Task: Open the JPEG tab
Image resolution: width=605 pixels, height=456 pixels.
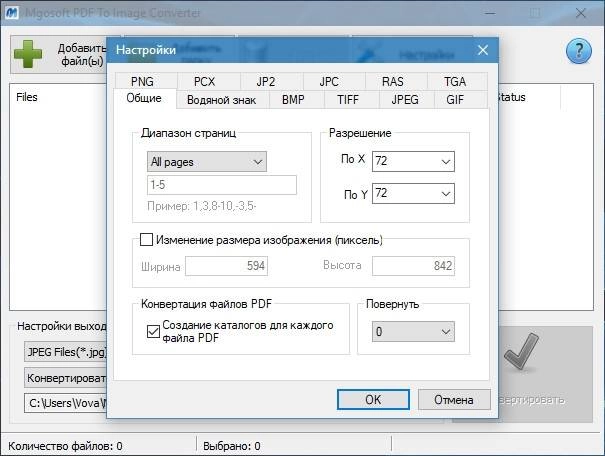Action: point(405,100)
